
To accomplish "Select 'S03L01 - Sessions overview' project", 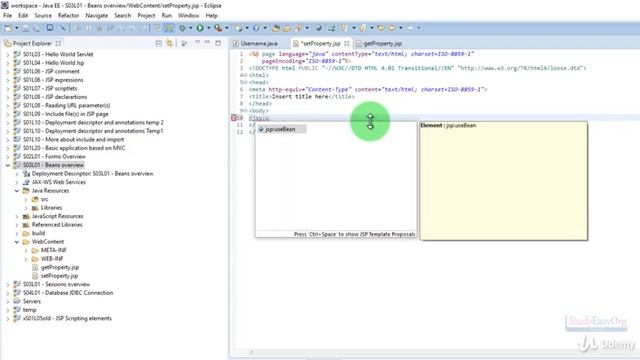I will click(x=56, y=284).
